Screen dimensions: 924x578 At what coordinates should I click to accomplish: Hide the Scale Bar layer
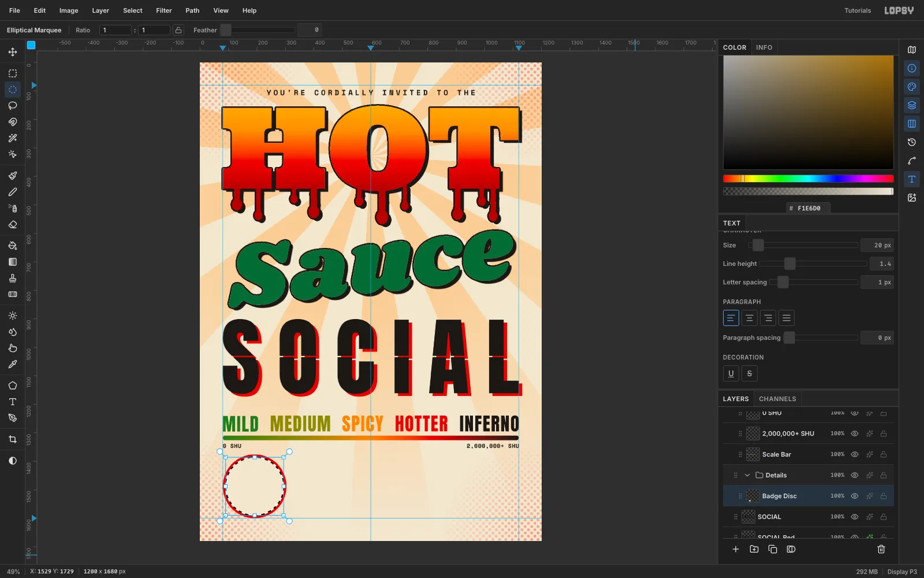[x=855, y=454]
